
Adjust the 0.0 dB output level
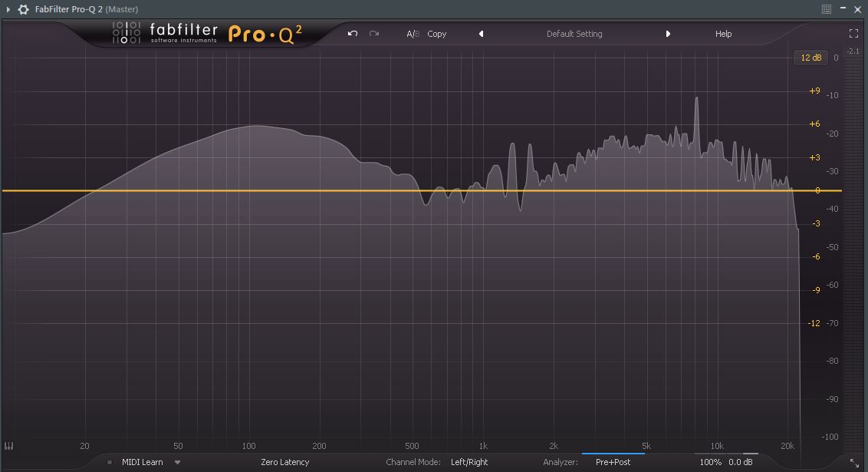tap(741, 462)
